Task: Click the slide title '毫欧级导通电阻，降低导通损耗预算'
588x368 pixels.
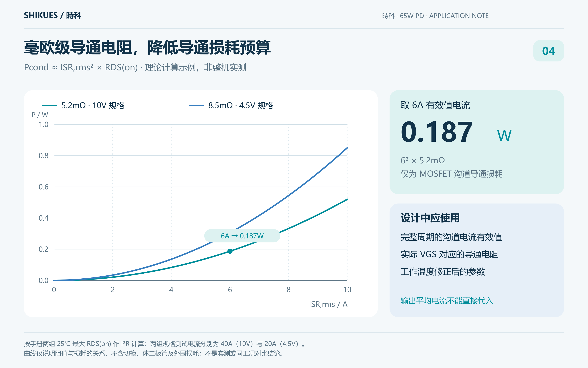Action: (x=147, y=47)
